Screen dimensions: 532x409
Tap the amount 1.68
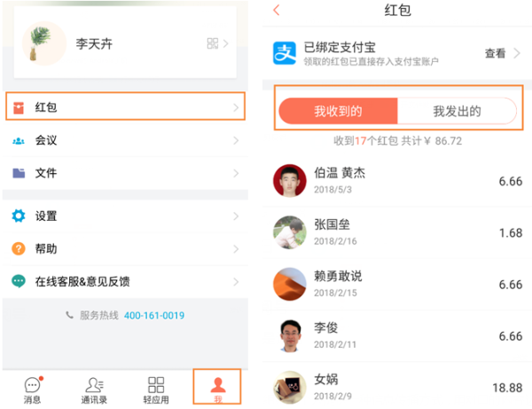(511, 232)
